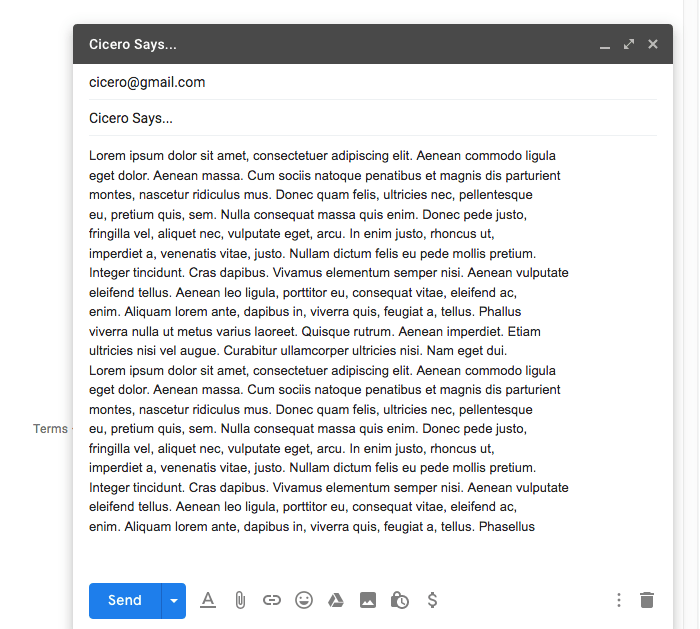The height and width of the screenshot is (629, 700).
Task: Open text formatting options
Action: pos(208,600)
